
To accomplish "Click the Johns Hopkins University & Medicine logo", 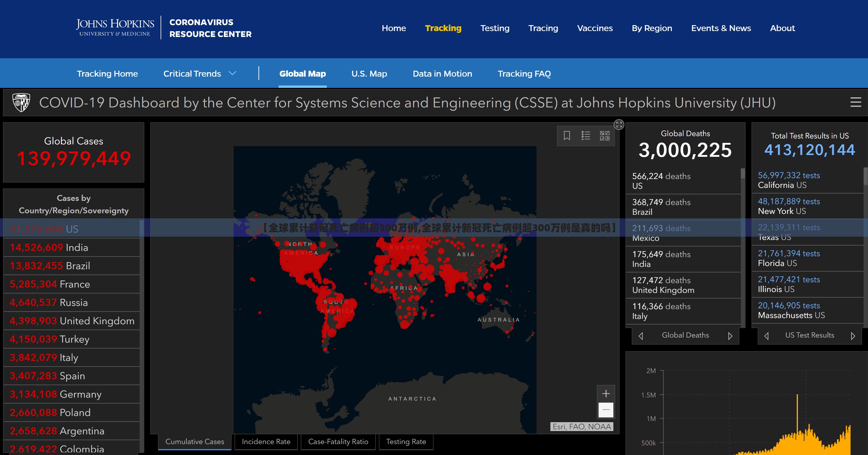I will click(x=115, y=28).
